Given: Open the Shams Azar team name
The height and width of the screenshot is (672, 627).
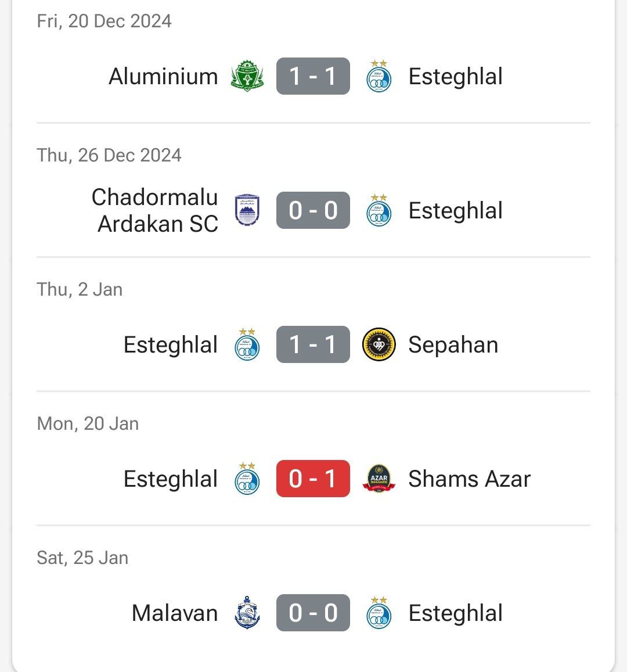Looking at the screenshot, I should (470, 479).
